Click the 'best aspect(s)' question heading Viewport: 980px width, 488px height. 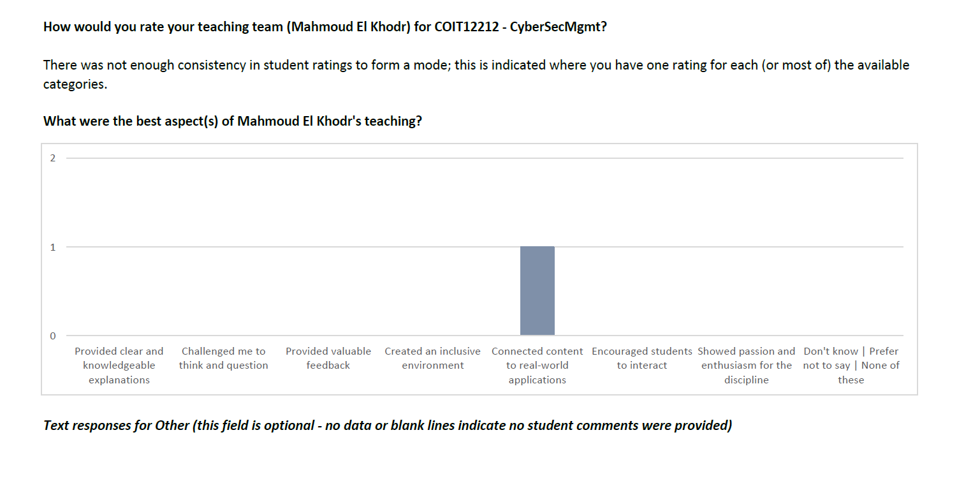pyautogui.click(x=233, y=121)
